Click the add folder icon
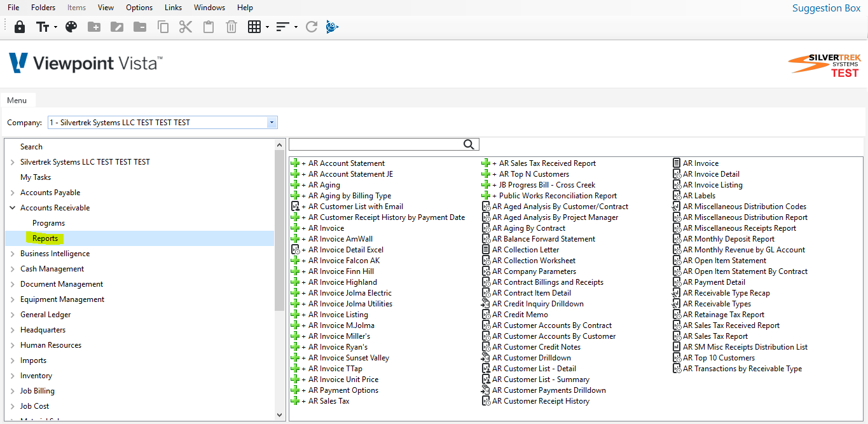 pyautogui.click(x=94, y=27)
